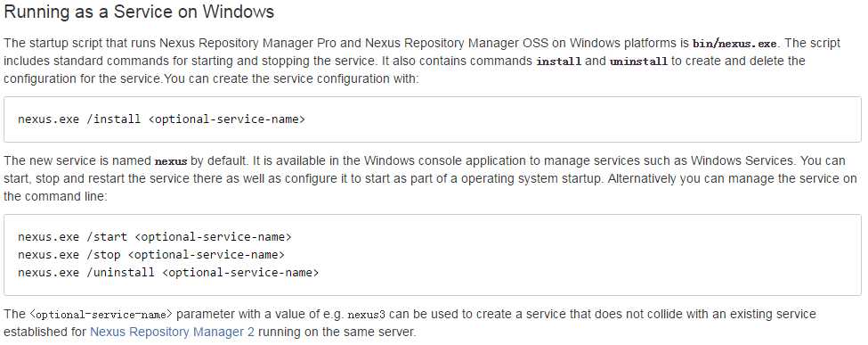The image size is (868, 345).
Task: Click the text 'the command line:'
Action: 55,197
